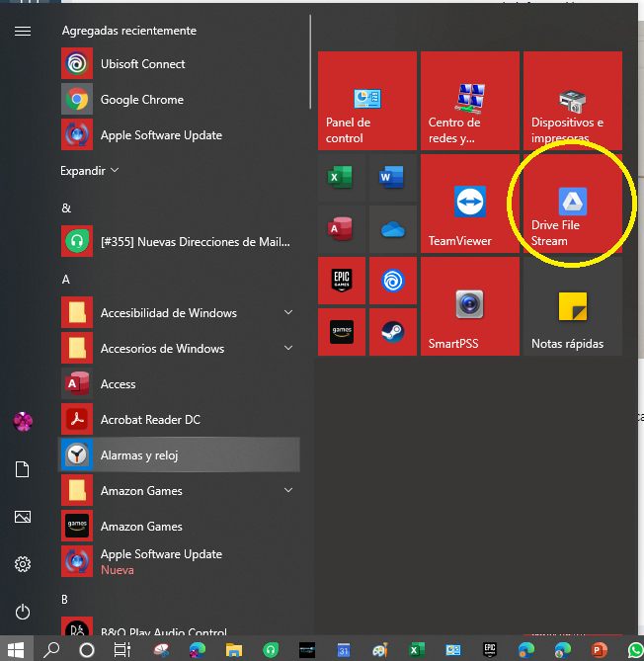Open Task View in the taskbar
644x661 pixels.
[122, 649]
